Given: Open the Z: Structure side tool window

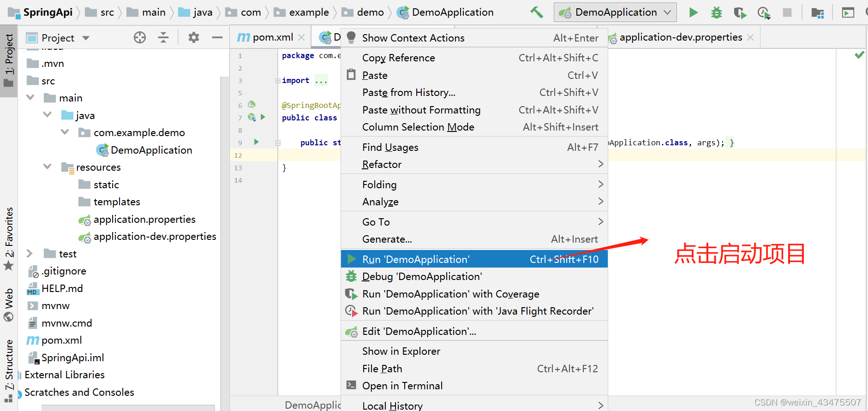Looking at the screenshot, I should pyautogui.click(x=9, y=370).
